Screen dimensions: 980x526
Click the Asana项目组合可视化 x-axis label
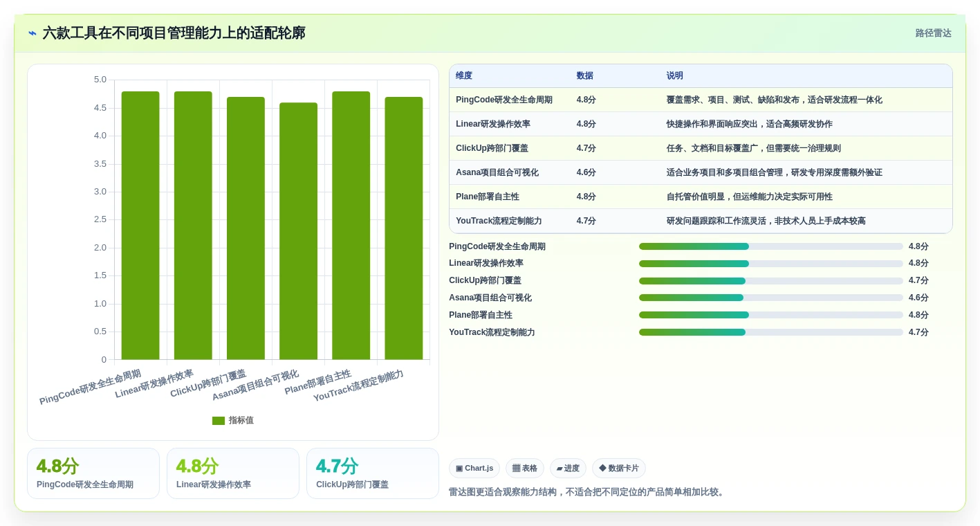click(255, 386)
